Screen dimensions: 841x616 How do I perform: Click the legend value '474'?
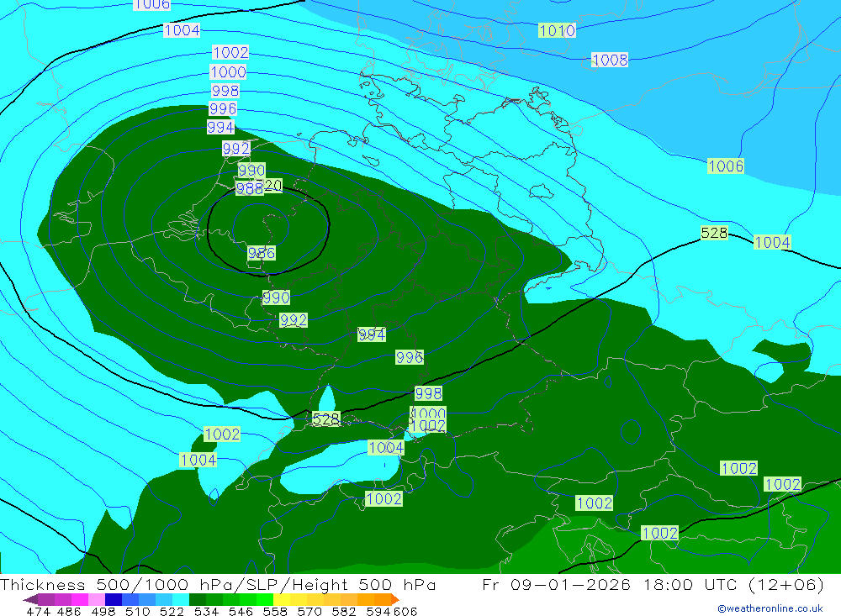tap(38, 611)
